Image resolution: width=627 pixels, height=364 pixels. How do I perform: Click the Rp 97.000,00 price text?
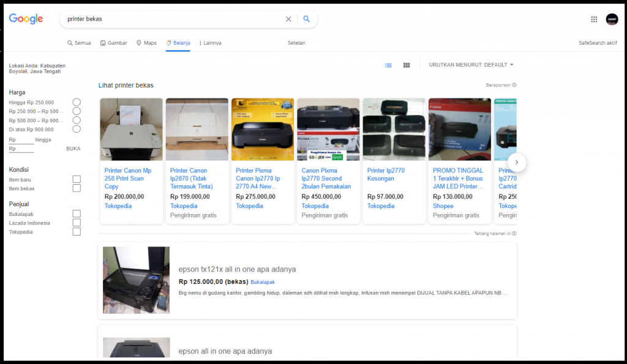(x=386, y=196)
